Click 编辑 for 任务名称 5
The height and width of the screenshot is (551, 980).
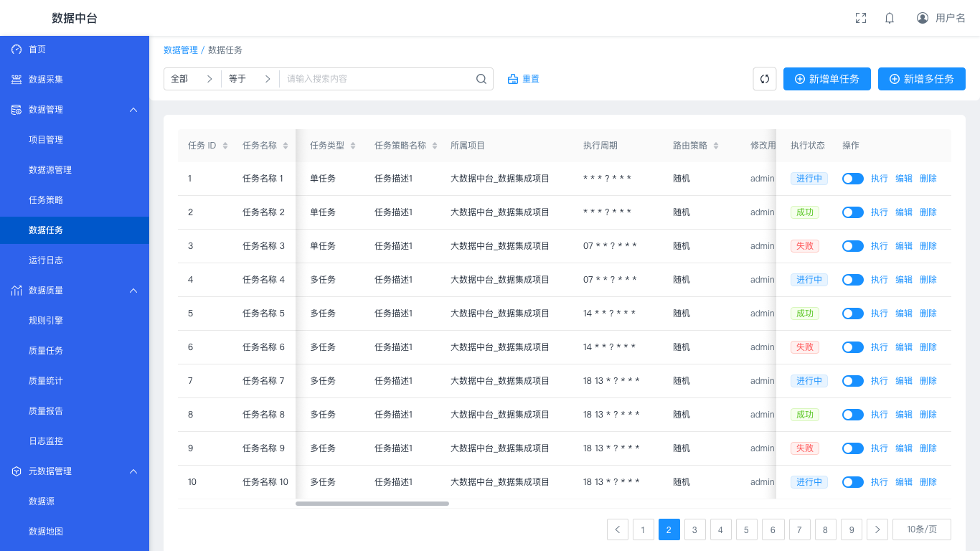[904, 314]
